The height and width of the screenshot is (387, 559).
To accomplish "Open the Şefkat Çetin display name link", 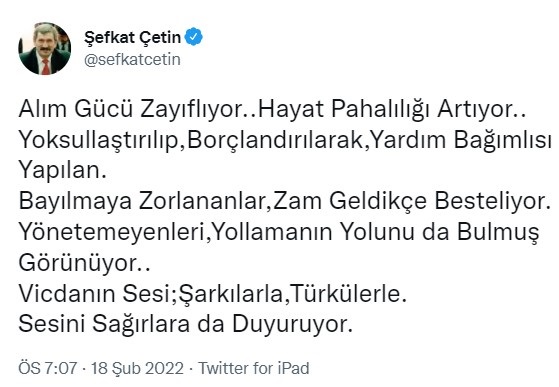I will (133, 37).
